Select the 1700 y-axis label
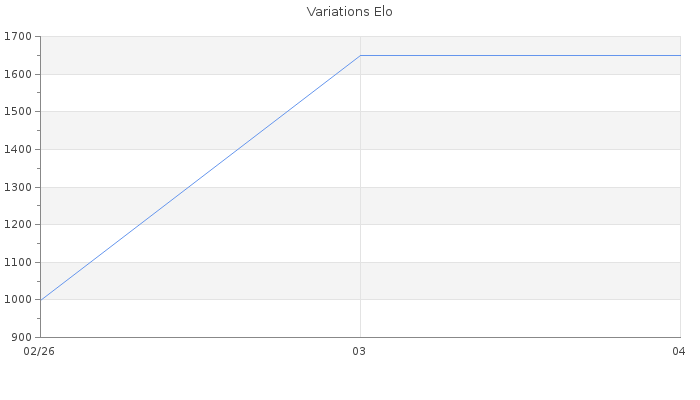The image size is (700, 400). pyautogui.click(x=19, y=37)
